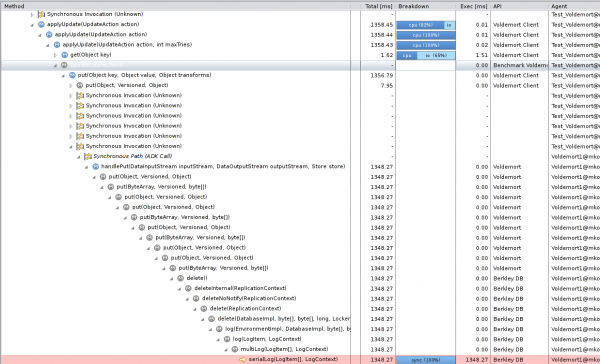Click the gray icon of put(Object, Versioned, Object) with total 7.95
Screen dimensions: 600x364
coord(80,85)
